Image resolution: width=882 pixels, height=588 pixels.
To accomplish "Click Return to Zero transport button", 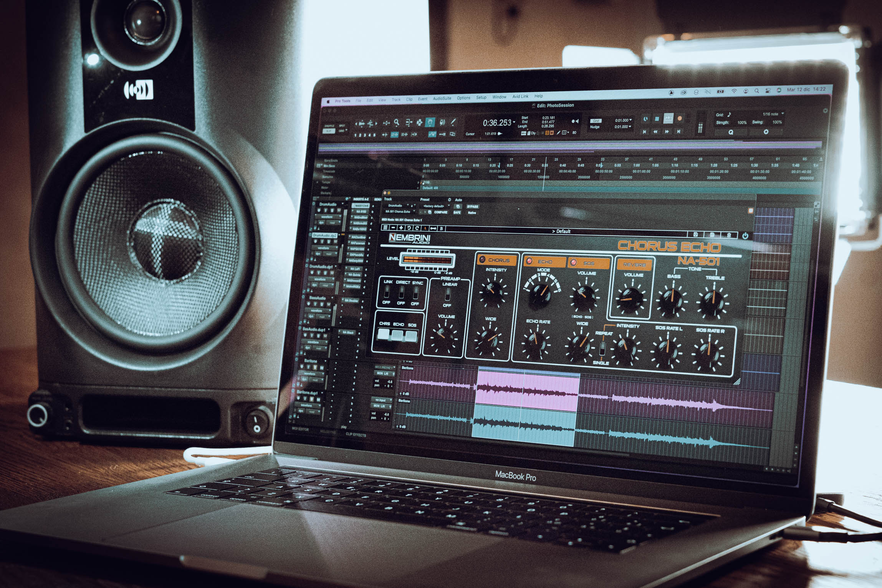I will point(645,132).
